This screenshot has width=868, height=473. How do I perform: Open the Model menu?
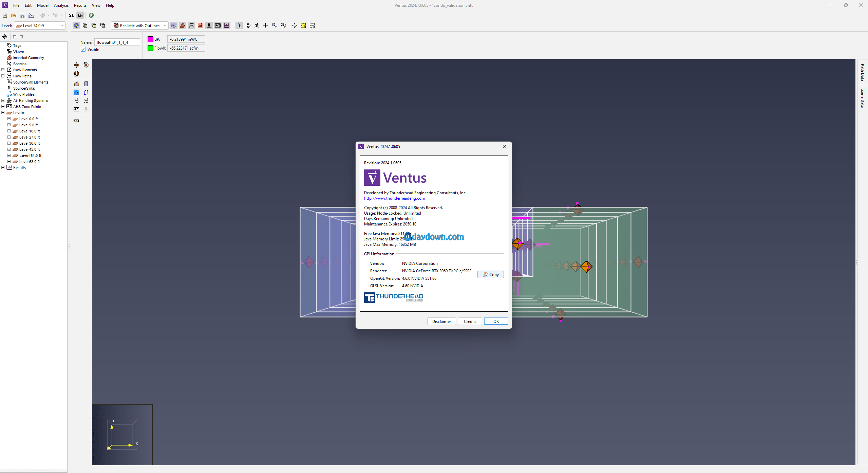(43, 5)
